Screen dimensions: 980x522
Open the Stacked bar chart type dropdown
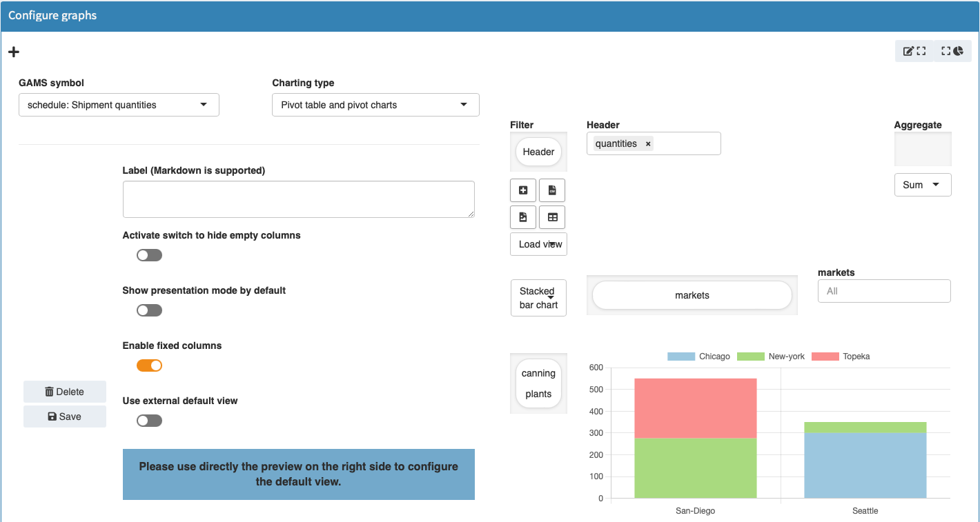[x=538, y=298]
